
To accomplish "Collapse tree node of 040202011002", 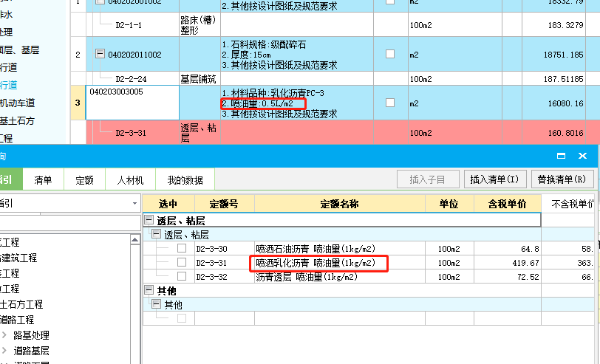I will [x=100, y=53].
